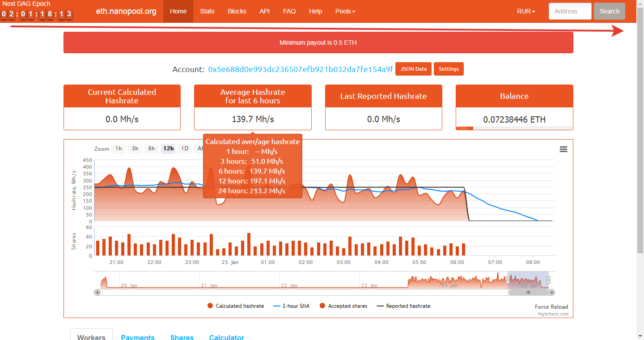Click the browser scrollbar down arrow
The height and width of the screenshot is (340, 644).
640,336
